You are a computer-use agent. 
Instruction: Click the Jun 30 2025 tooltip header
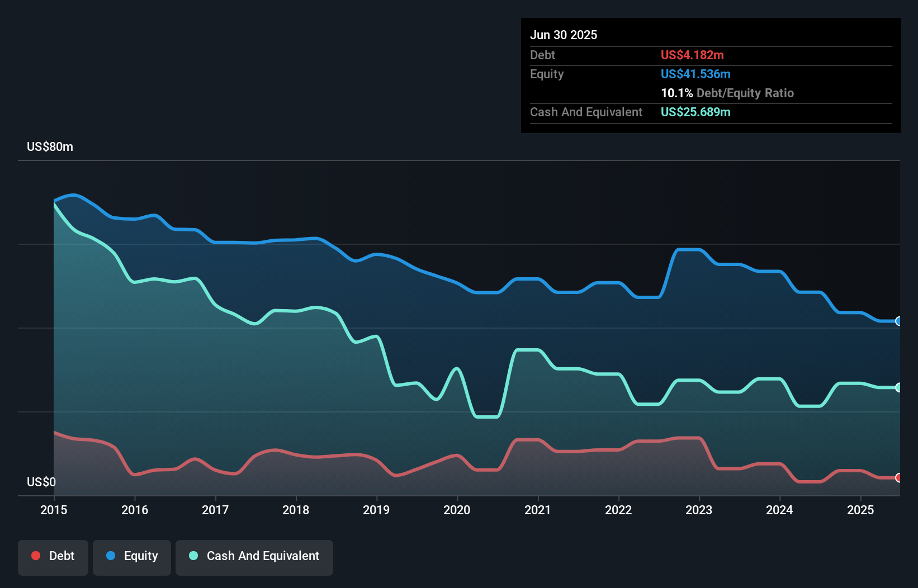coord(564,35)
